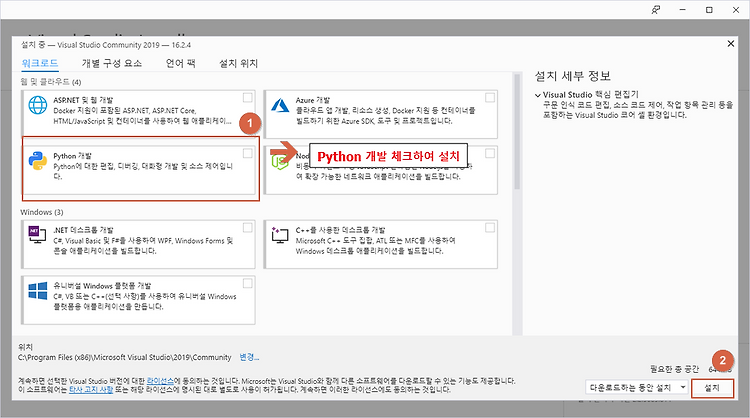The width and height of the screenshot is (750, 418).
Task: Click the C++ desktop development monitor icon
Action: [x=280, y=235]
